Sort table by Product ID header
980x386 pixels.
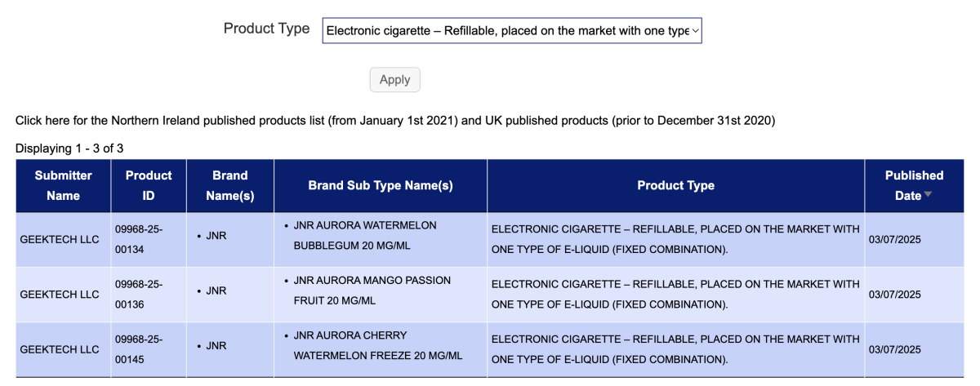[x=149, y=185]
